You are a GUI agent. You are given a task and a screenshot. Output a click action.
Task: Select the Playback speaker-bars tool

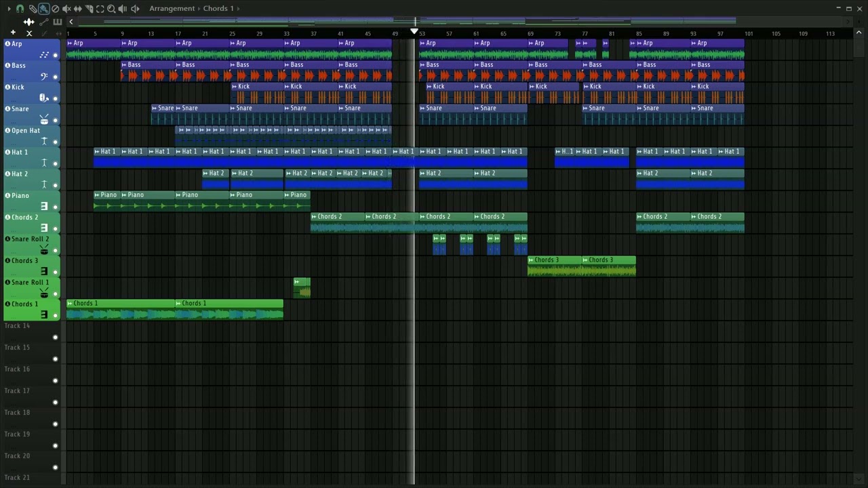click(123, 9)
